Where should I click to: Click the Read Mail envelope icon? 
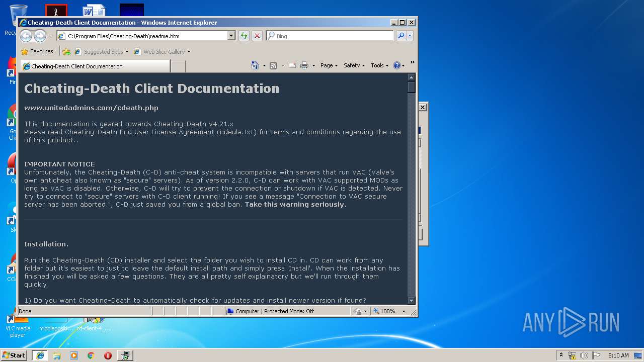pyautogui.click(x=292, y=65)
